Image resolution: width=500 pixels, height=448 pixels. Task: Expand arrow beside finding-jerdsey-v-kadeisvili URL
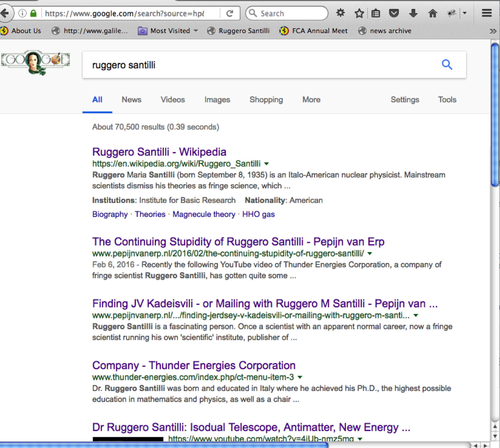pos(416,316)
